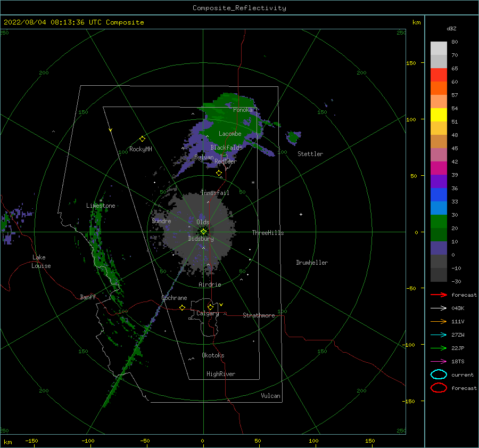
Task: Click the Airdrie city label
Action: pos(210,284)
